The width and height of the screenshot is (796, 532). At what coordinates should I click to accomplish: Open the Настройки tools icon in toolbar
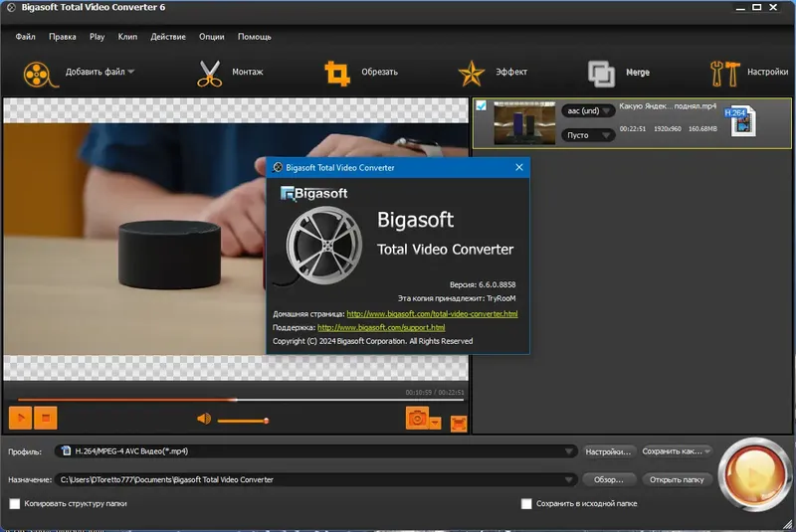[x=725, y=74]
